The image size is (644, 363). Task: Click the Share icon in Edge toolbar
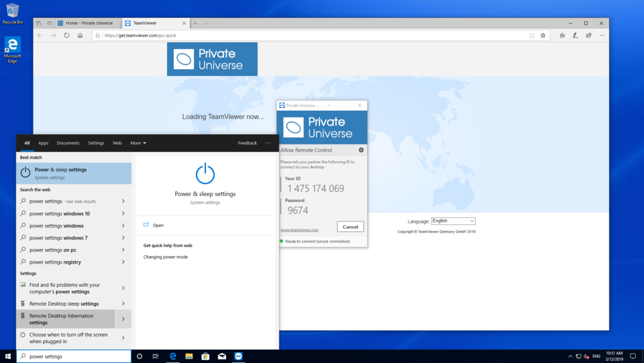(x=589, y=35)
